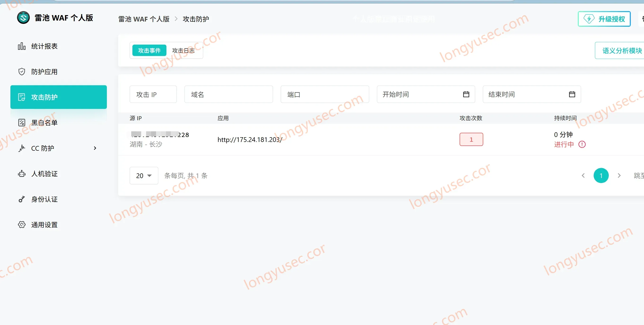Open 通用设置 gear icon
Viewport: 644px width, 325px height.
(22, 225)
